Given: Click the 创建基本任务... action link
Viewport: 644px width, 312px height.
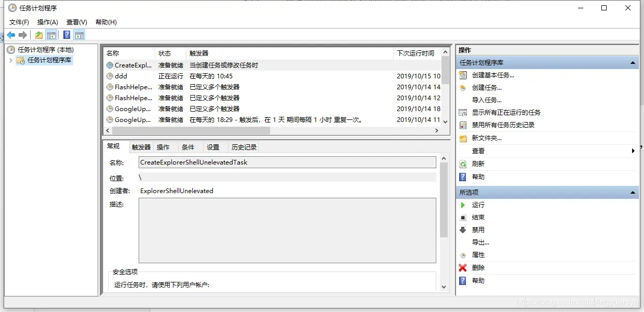Looking at the screenshot, I should [493, 75].
